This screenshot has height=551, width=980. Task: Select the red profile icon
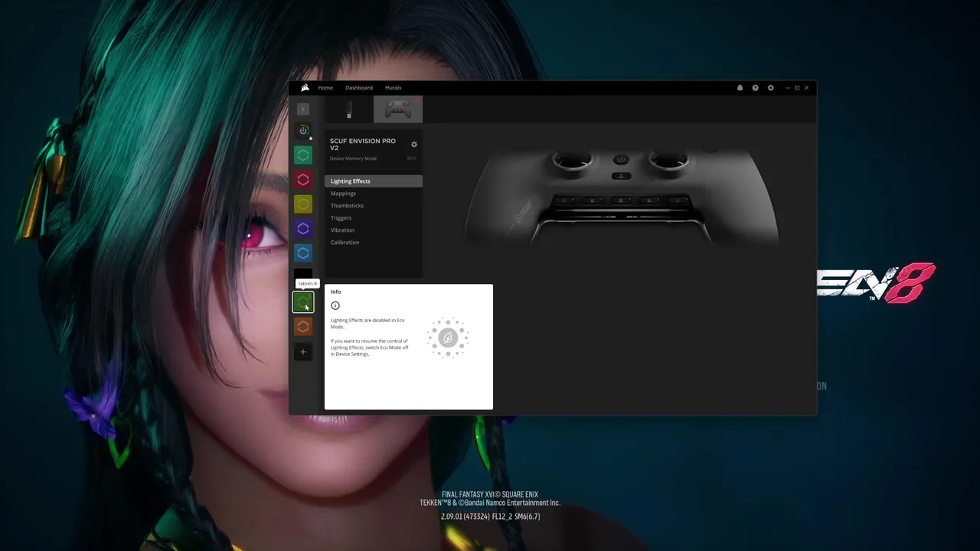(303, 180)
